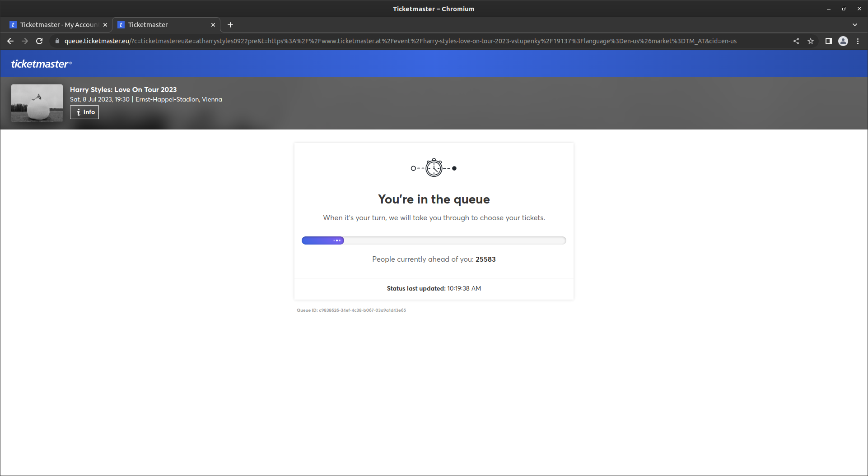Click the queue URL address bar
868x476 pixels.
[x=400, y=41]
